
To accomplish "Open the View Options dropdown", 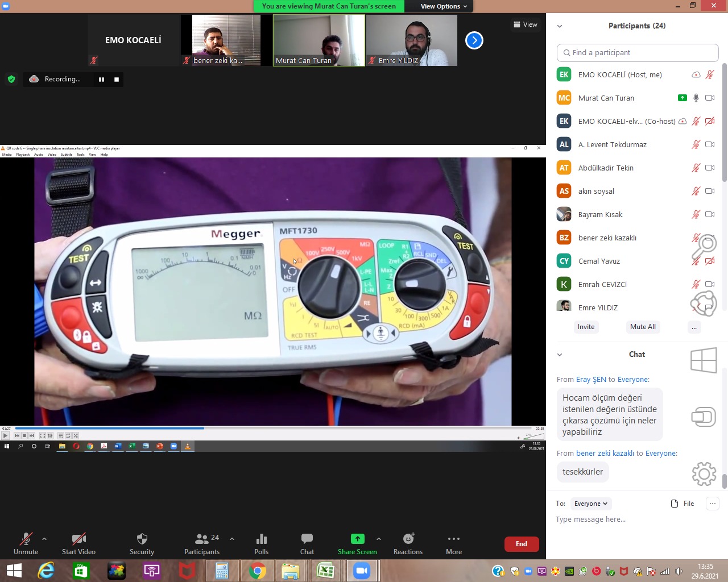I will (x=444, y=6).
